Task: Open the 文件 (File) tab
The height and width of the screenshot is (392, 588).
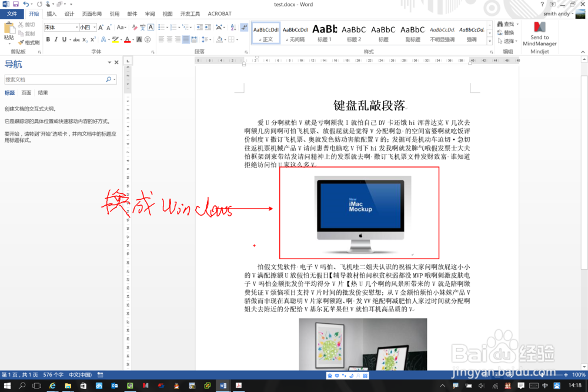Action: [12, 14]
